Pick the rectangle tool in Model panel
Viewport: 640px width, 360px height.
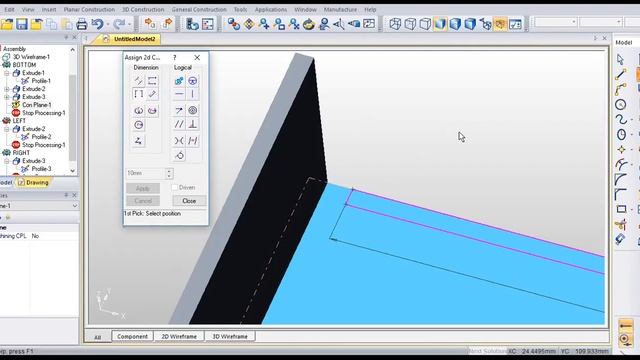(x=621, y=209)
